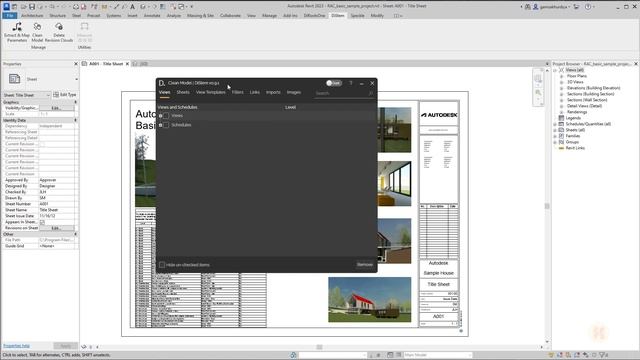640x360 pixels.
Task: Open the Manage ribbon tab
Action: (269, 16)
